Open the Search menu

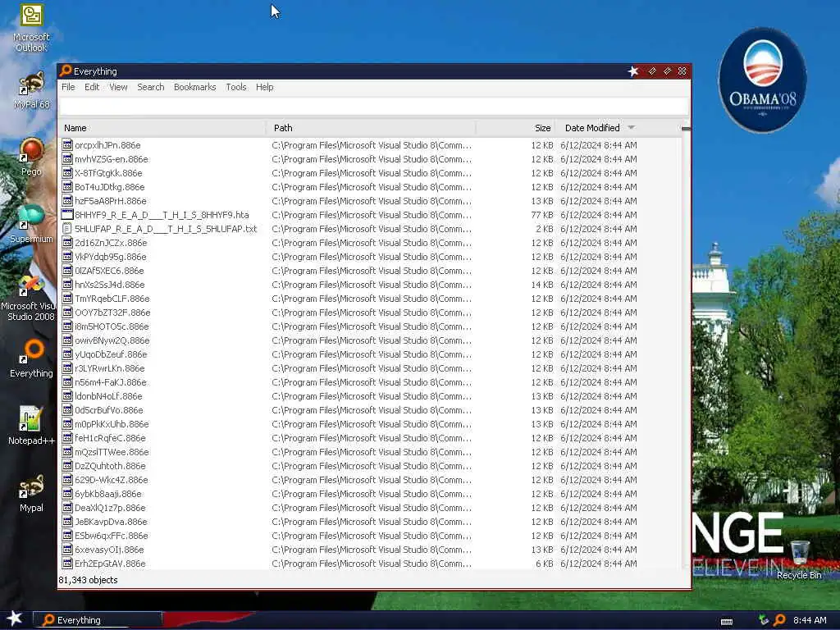click(x=151, y=87)
